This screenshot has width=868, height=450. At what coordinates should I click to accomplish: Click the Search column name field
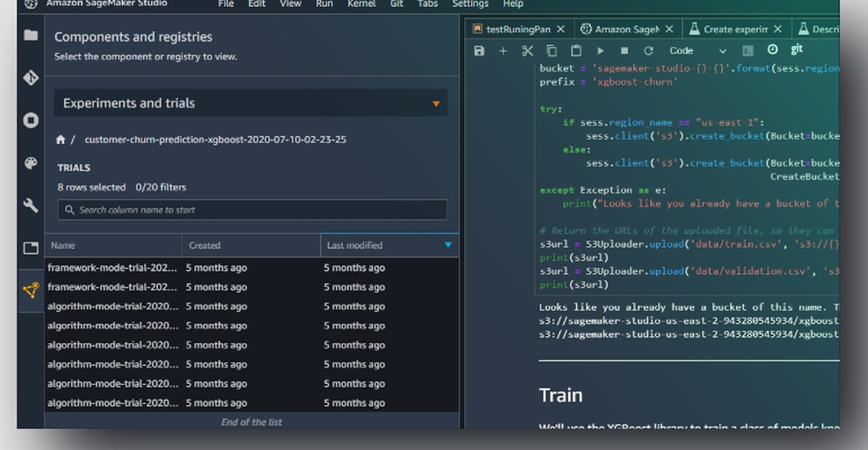tap(253, 210)
